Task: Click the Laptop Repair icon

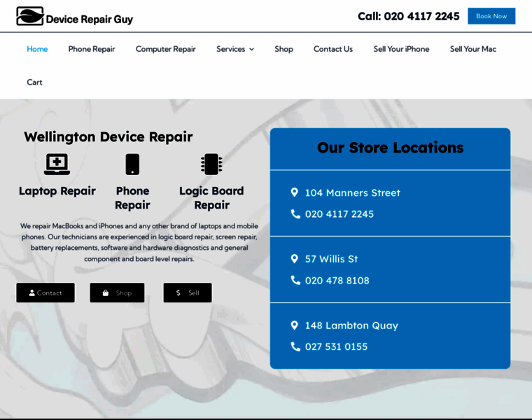Action: pyautogui.click(x=57, y=164)
